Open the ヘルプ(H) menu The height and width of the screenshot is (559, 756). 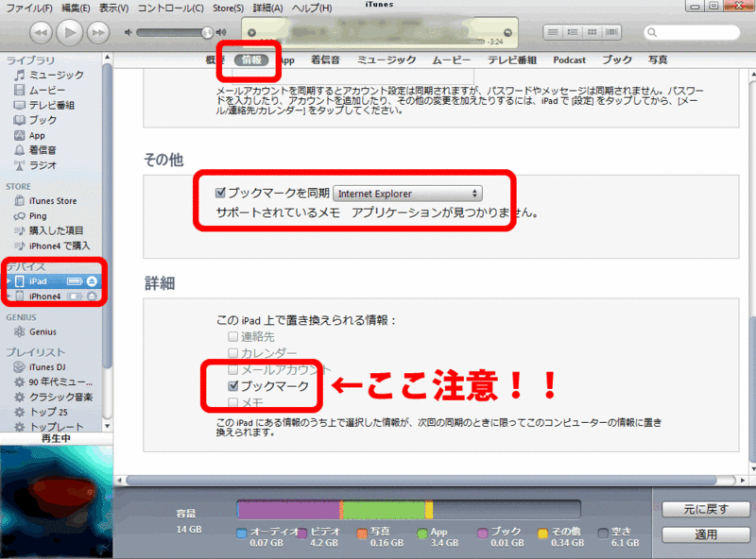point(312,8)
